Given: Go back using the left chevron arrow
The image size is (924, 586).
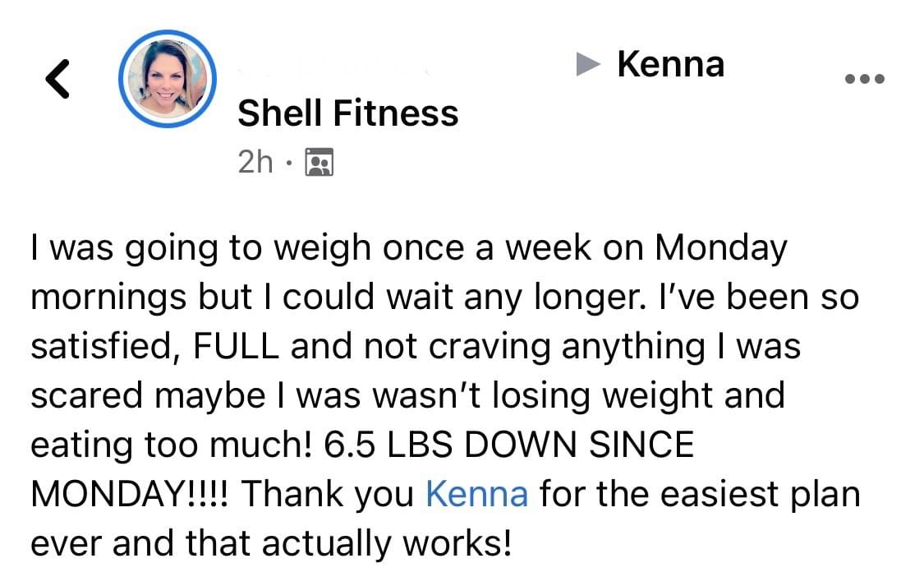Looking at the screenshot, I should [x=57, y=78].
